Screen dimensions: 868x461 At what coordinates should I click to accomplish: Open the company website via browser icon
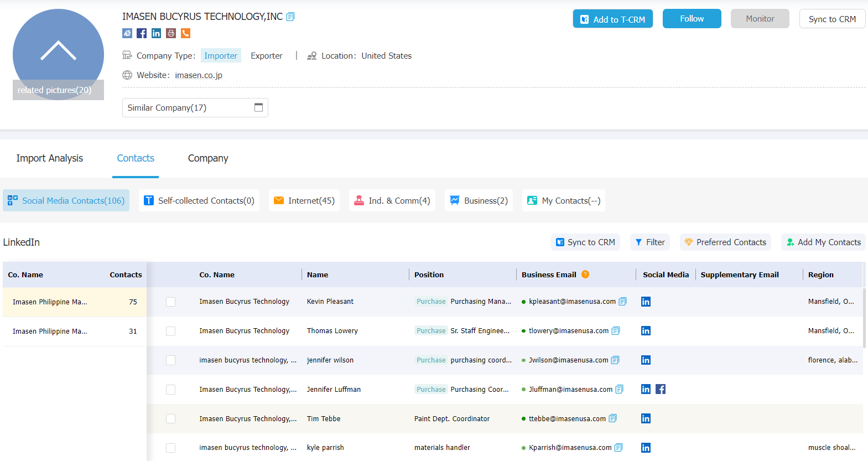coord(127,33)
